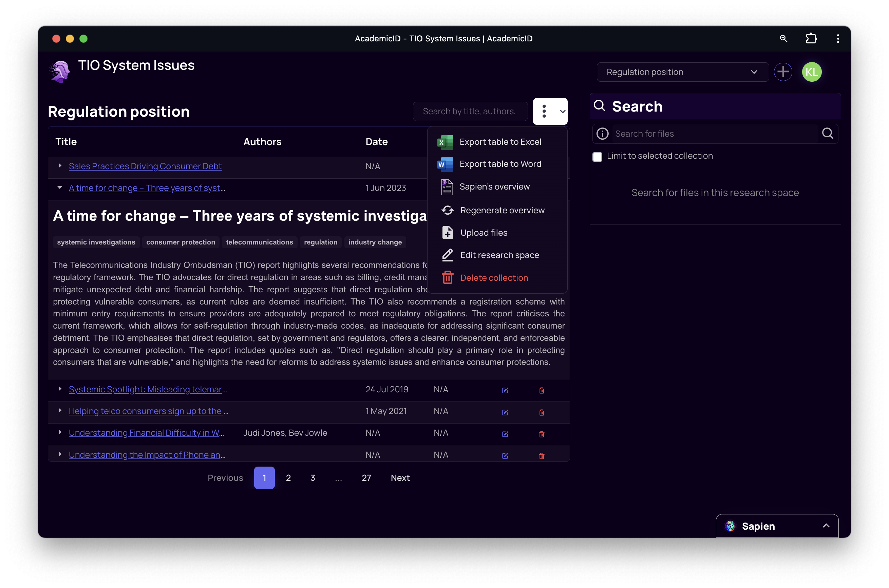Image resolution: width=889 pixels, height=588 pixels.
Task: Open Understanding the Impact of Phone link
Action: (147, 454)
